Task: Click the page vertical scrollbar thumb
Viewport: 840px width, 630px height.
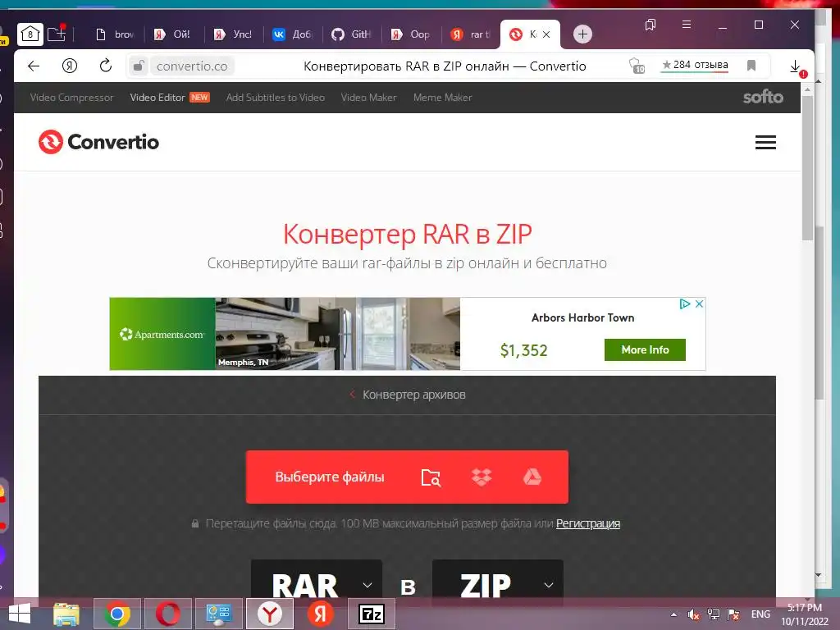Action: click(807, 168)
